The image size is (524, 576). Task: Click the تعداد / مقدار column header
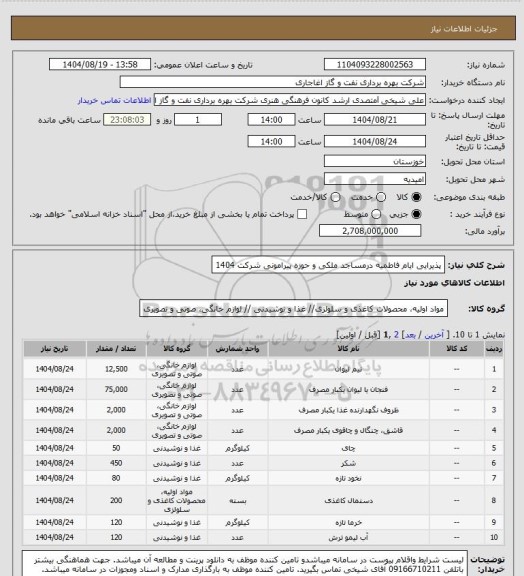pyautogui.click(x=116, y=349)
